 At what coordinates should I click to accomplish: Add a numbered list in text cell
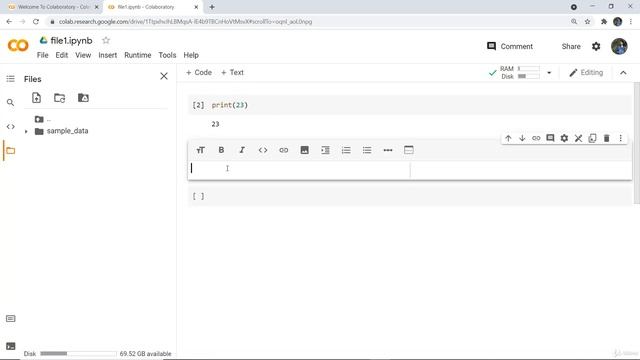coord(346,150)
